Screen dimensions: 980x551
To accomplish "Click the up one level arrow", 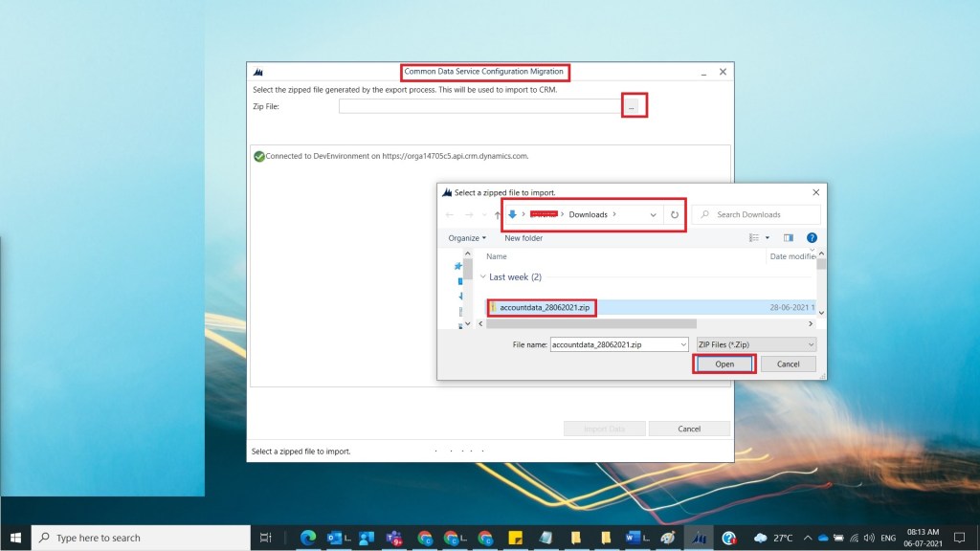I will [x=498, y=214].
